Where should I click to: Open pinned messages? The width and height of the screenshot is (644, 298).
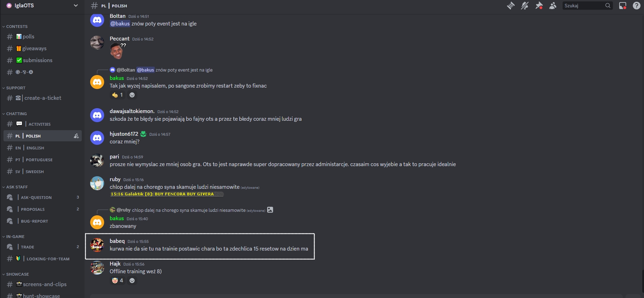539,6
